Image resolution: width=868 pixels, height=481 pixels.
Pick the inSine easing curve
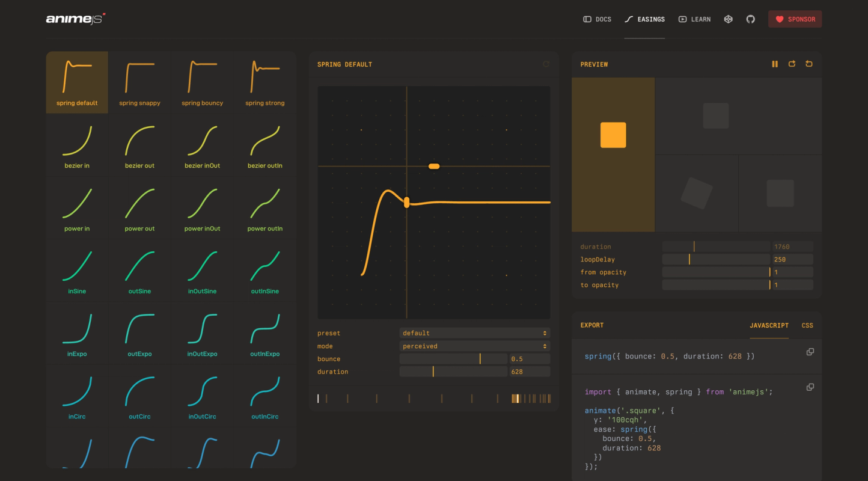(77, 271)
